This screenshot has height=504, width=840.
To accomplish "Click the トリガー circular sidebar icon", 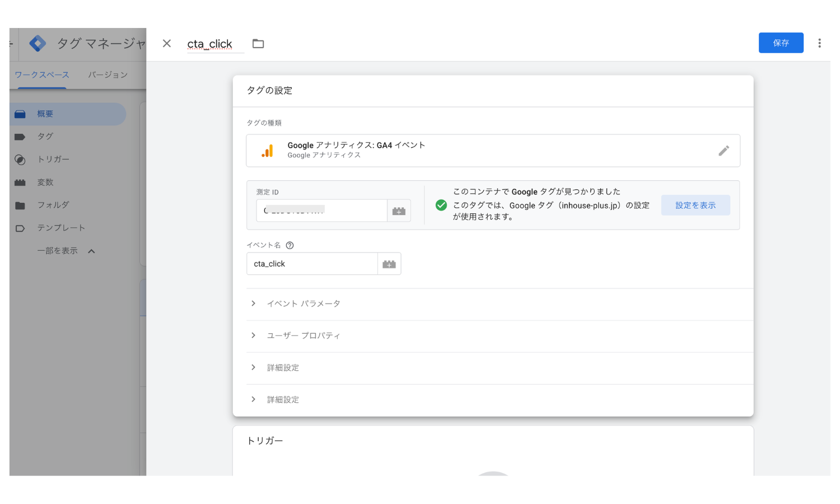I will (20, 160).
